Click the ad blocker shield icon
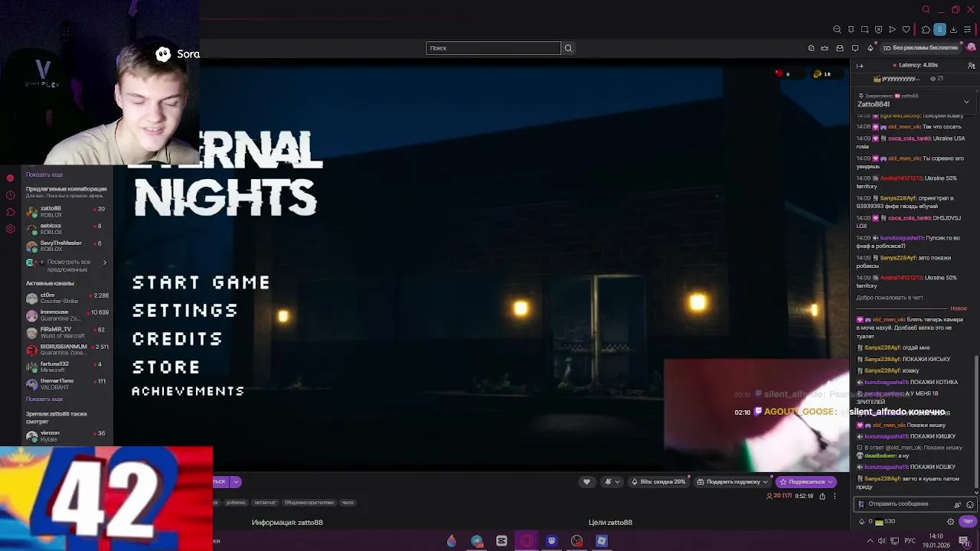Viewport: 980px width, 551px height. 878,30
